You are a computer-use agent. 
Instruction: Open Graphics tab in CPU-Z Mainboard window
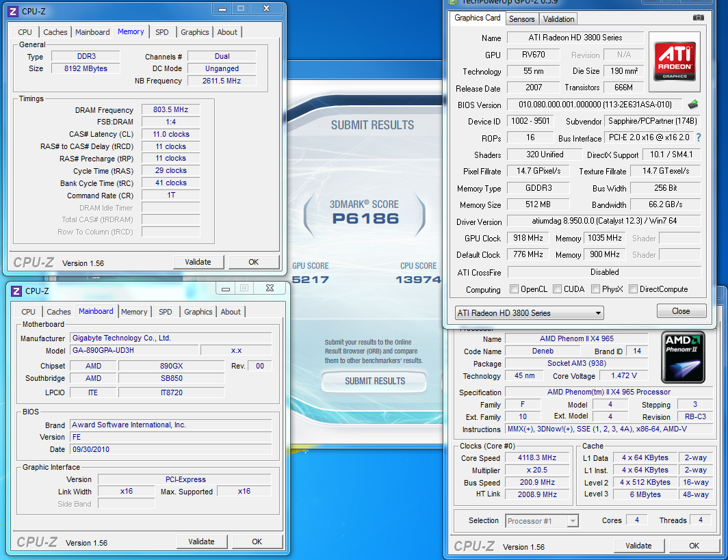click(198, 312)
